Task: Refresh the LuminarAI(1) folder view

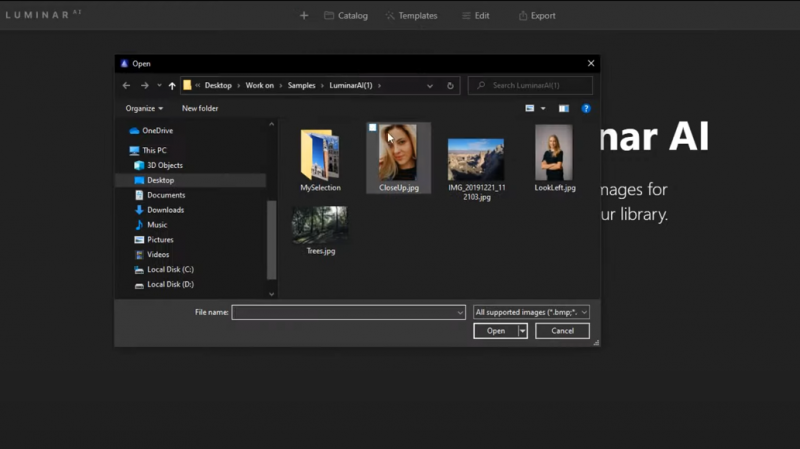Action: (x=451, y=86)
